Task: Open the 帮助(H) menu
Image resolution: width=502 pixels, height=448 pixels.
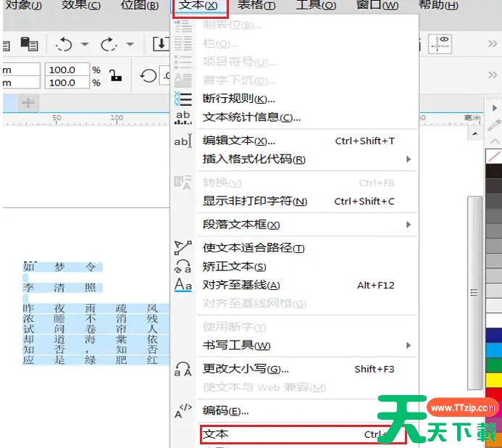Action: pyautogui.click(x=438, y=5)
